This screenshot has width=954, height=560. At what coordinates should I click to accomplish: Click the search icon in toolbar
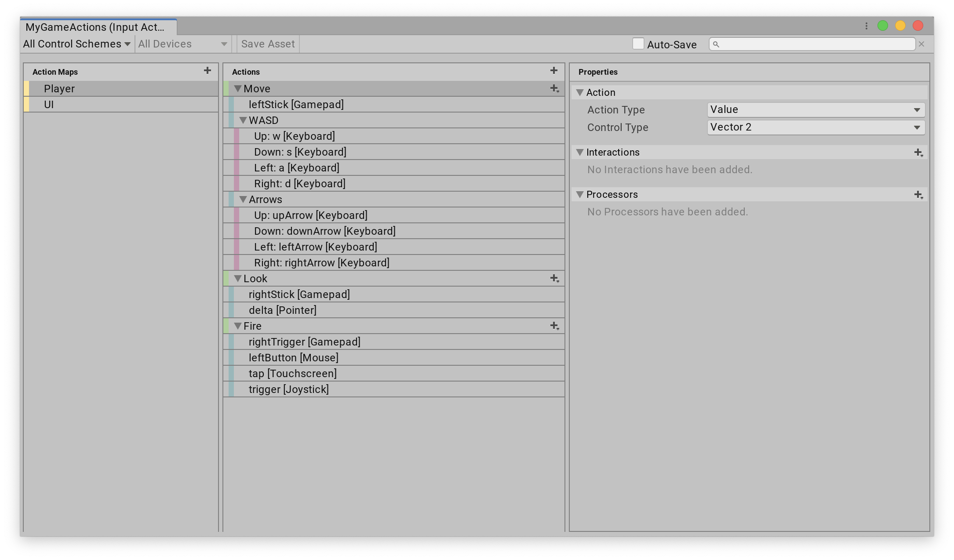(716, 45)
